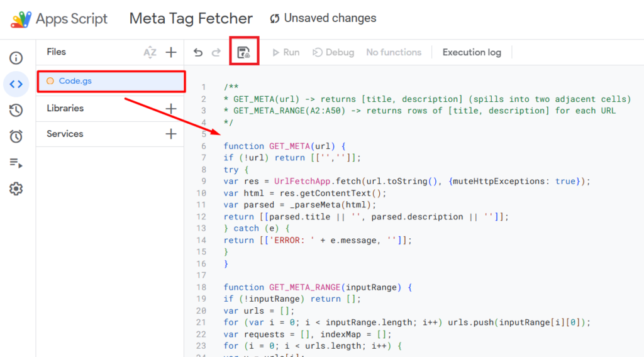The image size is (644, 357).
Task: Click the sync icon beside Unsaved changes
Action: (x=275, y=18)
